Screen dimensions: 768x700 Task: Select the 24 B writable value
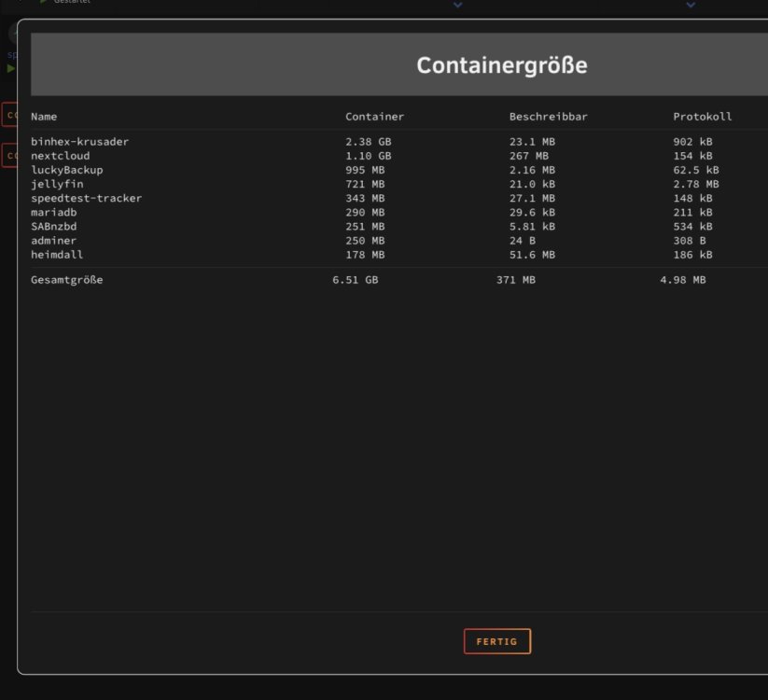click(x=523, y=241)
